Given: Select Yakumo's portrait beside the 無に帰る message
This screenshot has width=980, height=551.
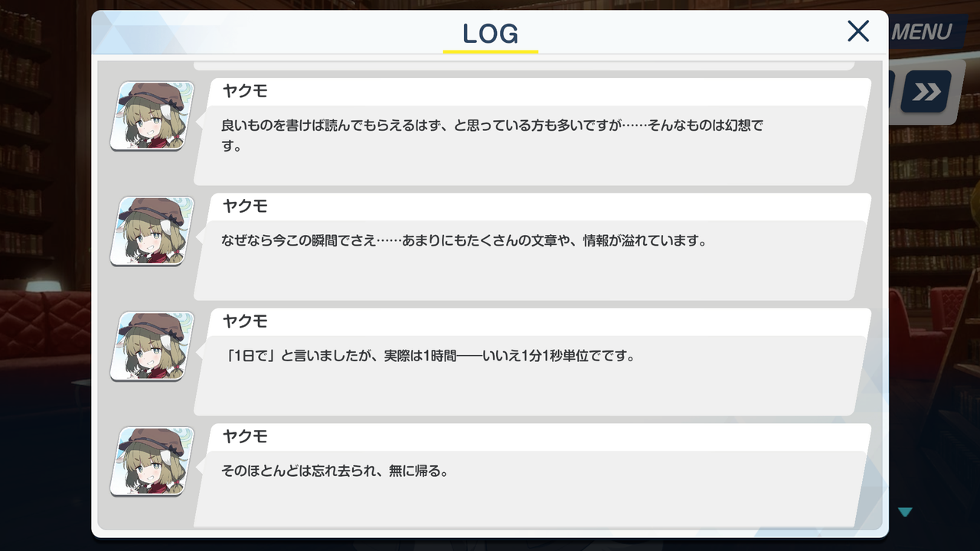Looking at the screenshot, I should [x=152, y=461].
